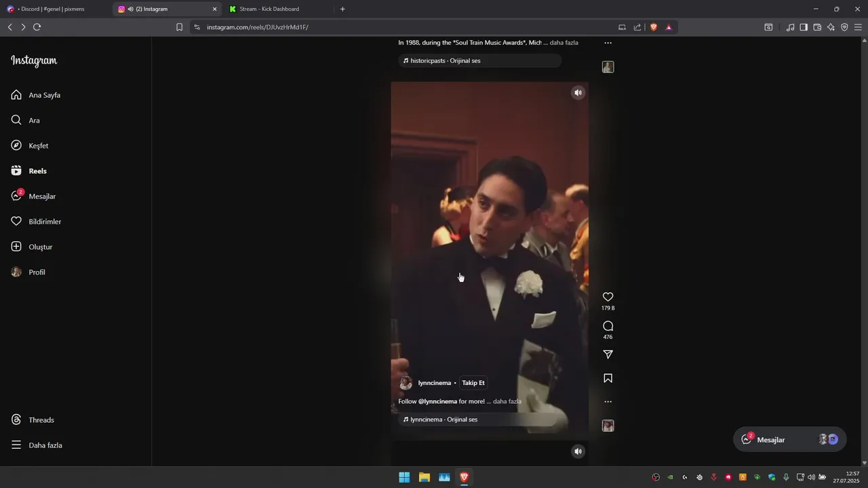Screen dimensions: 868x488
Task: Click Takip Et to follow lynncinema
Action: pos(473,383)
